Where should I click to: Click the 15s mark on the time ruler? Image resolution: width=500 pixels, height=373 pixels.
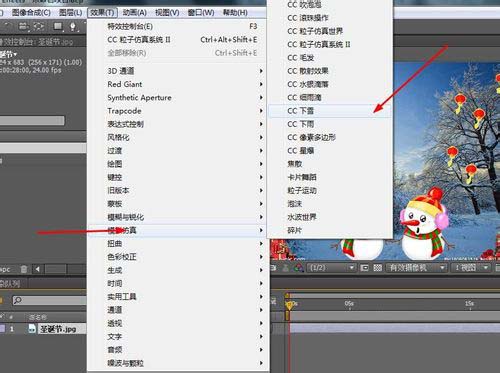pyautogui.click(x=469, y=303)
